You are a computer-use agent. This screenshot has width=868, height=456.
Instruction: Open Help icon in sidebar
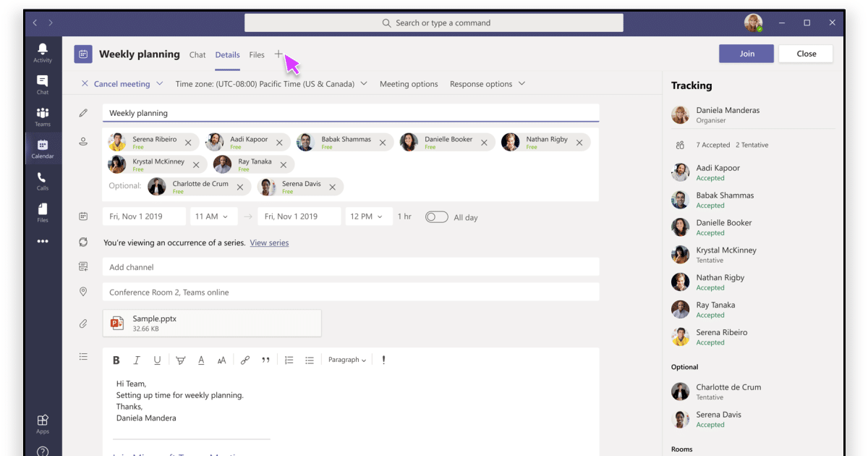pos(43,452)
